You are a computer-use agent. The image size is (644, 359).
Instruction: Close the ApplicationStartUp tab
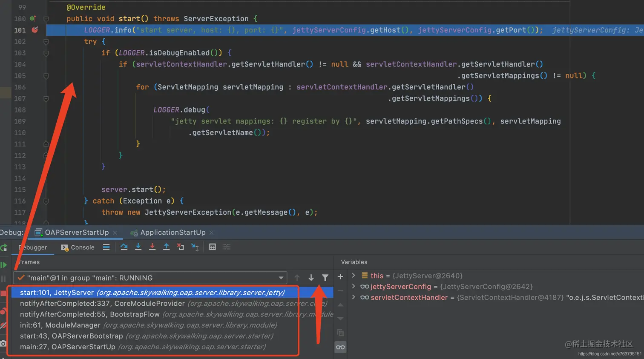click(x=211, y=233)
